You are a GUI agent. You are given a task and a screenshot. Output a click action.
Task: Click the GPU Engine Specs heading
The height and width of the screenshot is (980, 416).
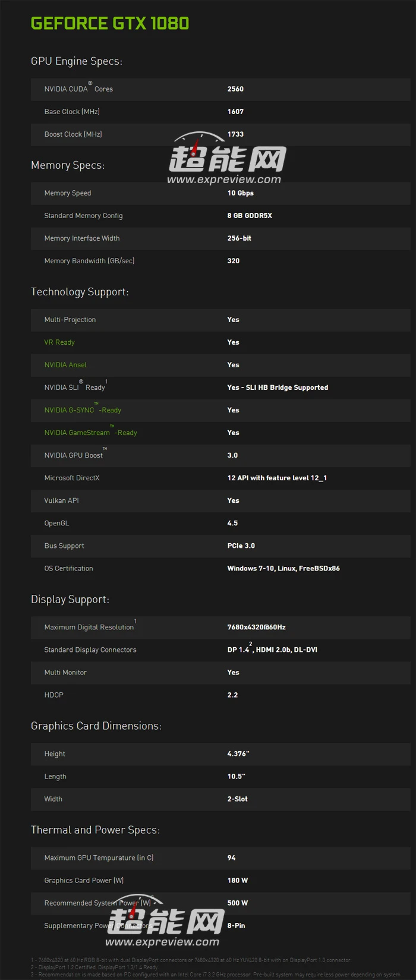click(77, 61)
